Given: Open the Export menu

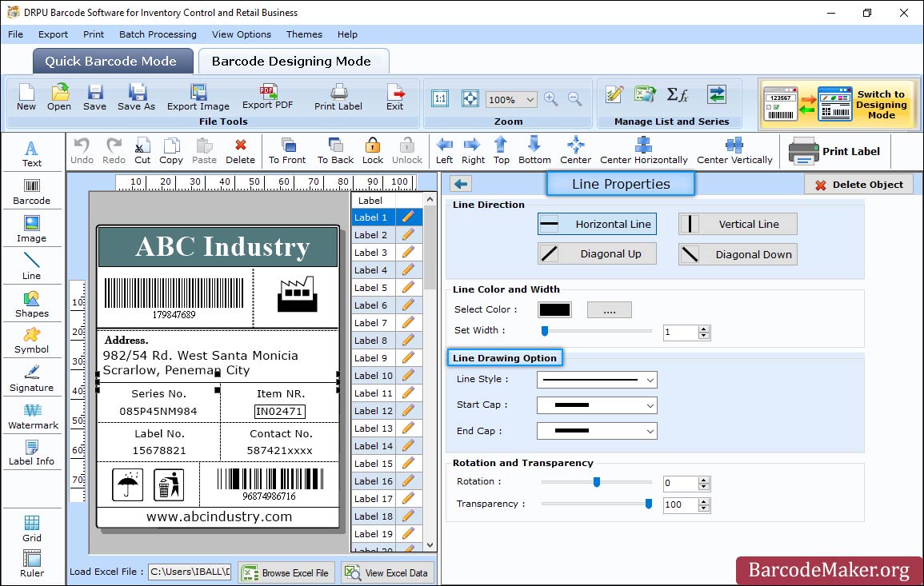Looking at the screenshot, I should [x=53, y=34].
